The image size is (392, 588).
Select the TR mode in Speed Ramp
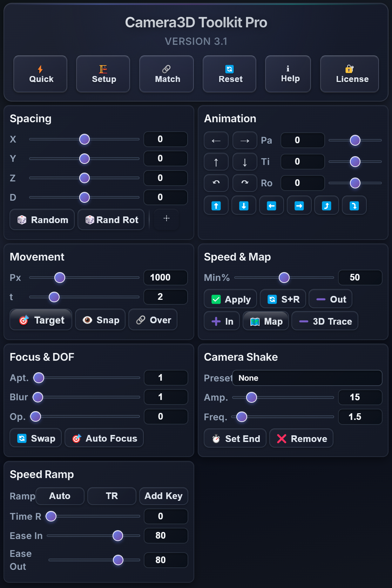point(111,496)
